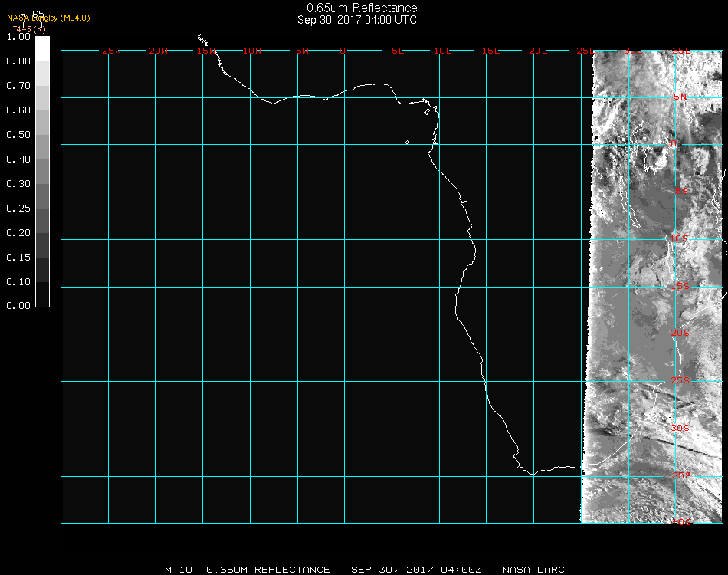This screenshot has height=575, width=728.
Task: Click the orange "NASA Langley (M04.0)" label
Action: click(x=48, y=18)
